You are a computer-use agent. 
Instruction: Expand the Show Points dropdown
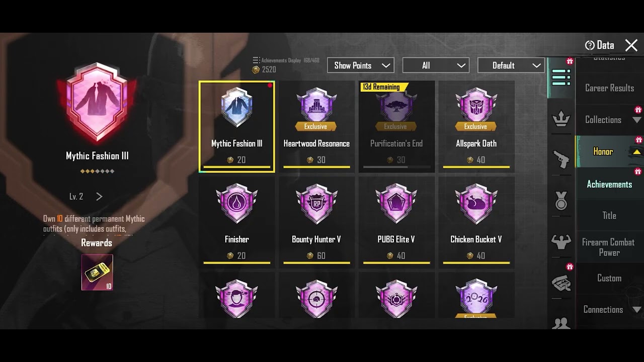pyautogui.click(x=361, y=65)
